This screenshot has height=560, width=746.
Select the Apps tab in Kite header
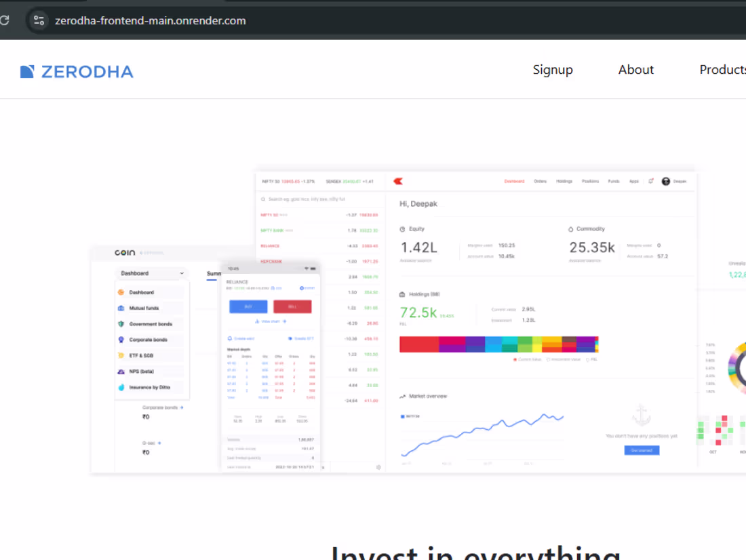pyautogui.click(x=633, y=181)
